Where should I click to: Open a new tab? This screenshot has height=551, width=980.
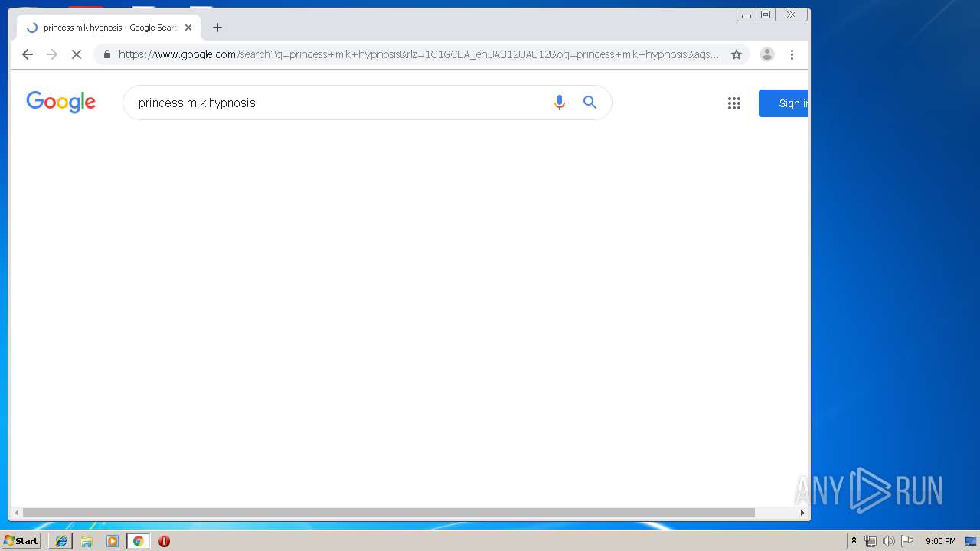[x=217, y=28]
